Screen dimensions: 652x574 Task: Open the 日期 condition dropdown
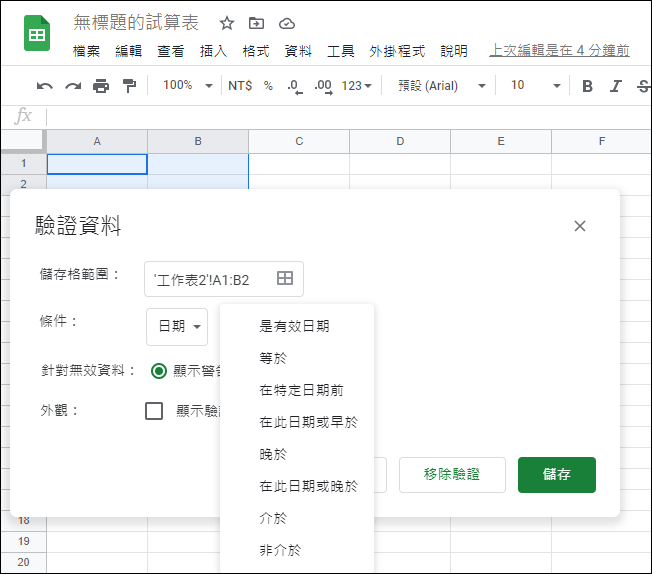click(177, 327)
